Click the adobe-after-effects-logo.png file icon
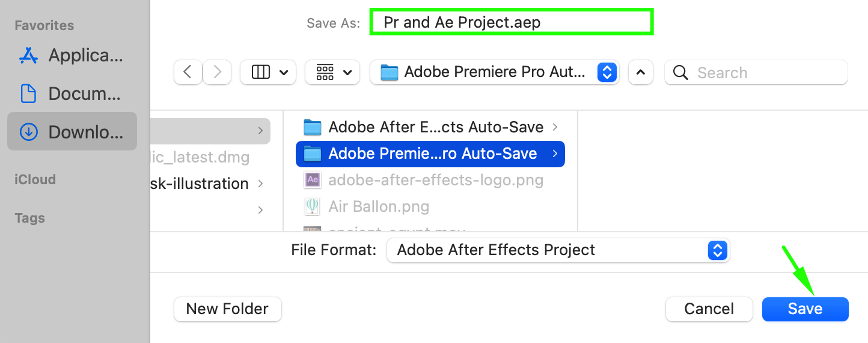Image resolution: width=868 pixels, height=343 pixels. pos(312,180)
